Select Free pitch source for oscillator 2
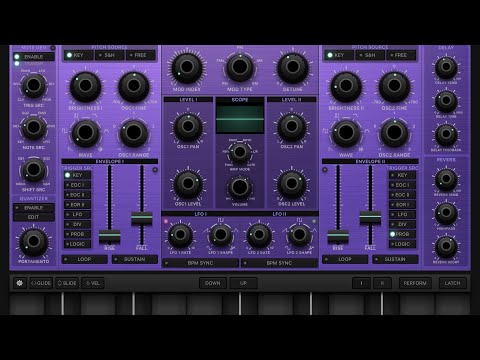Image resolution: width=480 pixels, height=360 pixels. pyautogui.click(x=401, y=55)
